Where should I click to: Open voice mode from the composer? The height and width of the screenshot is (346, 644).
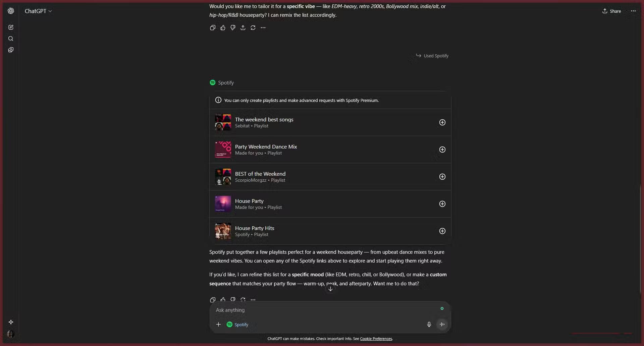[x=442, y=324]
